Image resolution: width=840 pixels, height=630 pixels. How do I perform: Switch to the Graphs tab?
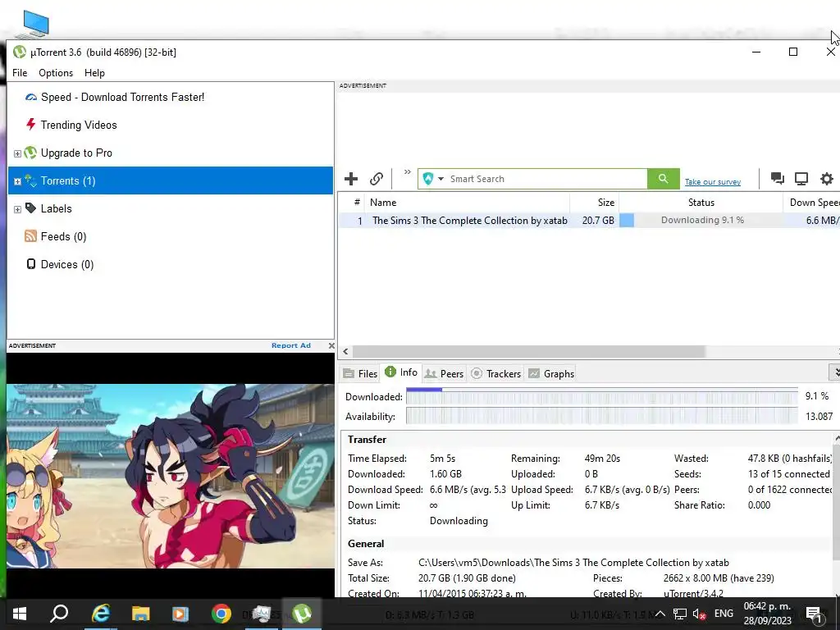click(x=551, y=373)
